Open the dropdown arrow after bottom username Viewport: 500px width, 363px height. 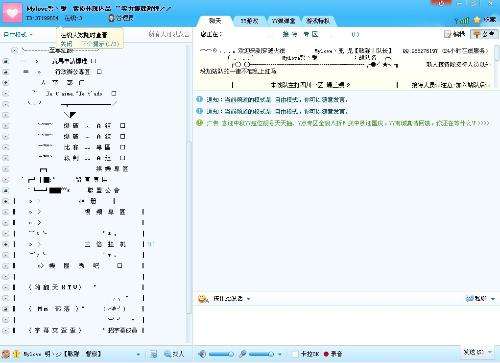coord(138,354)
